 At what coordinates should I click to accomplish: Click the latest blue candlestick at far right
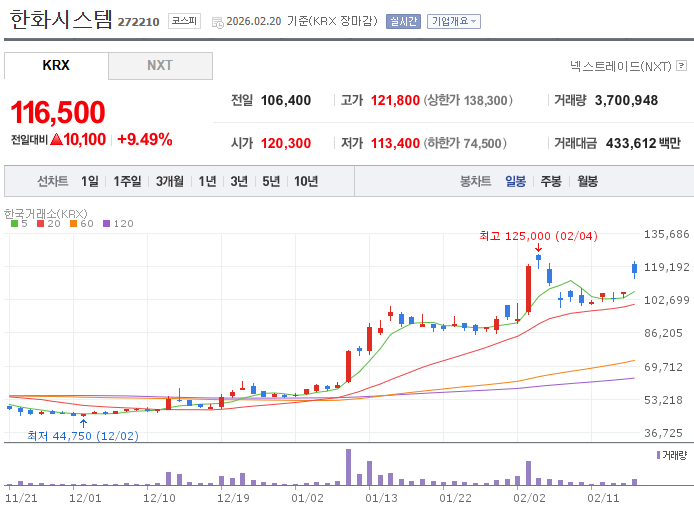pyautogui.click(x=635, y=269)
